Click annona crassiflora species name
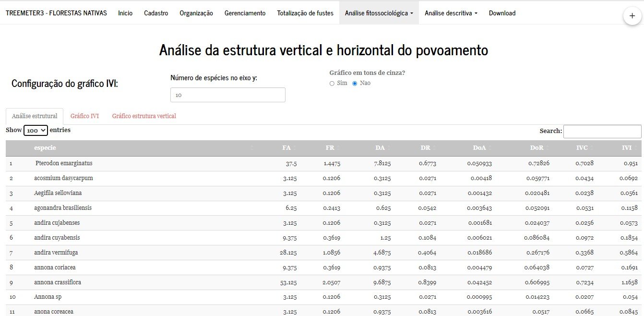Screen dimensions: 644x316 pos(58,282)
